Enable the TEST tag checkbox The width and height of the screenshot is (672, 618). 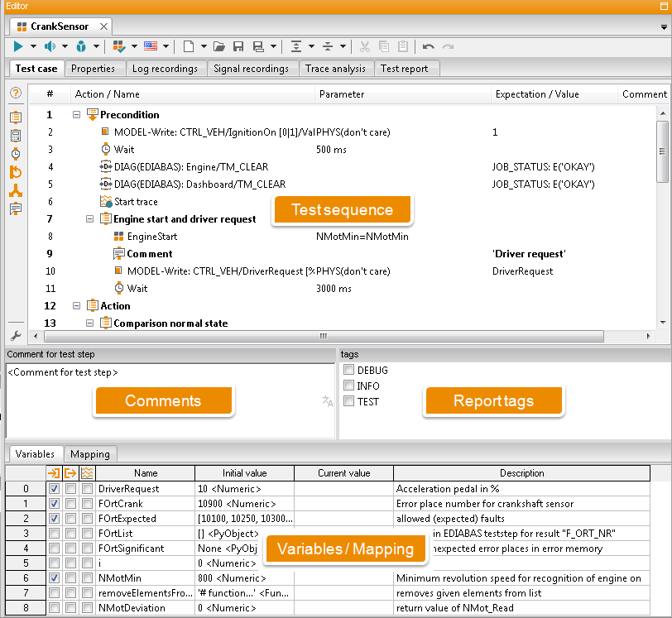pos(349,401)
